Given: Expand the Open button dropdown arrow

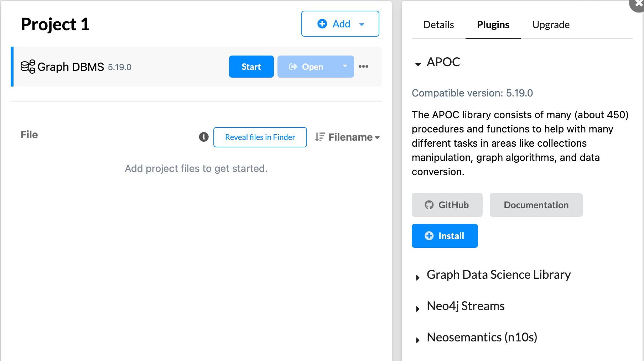Looking at the screenshot, I should tap(344, 66).
